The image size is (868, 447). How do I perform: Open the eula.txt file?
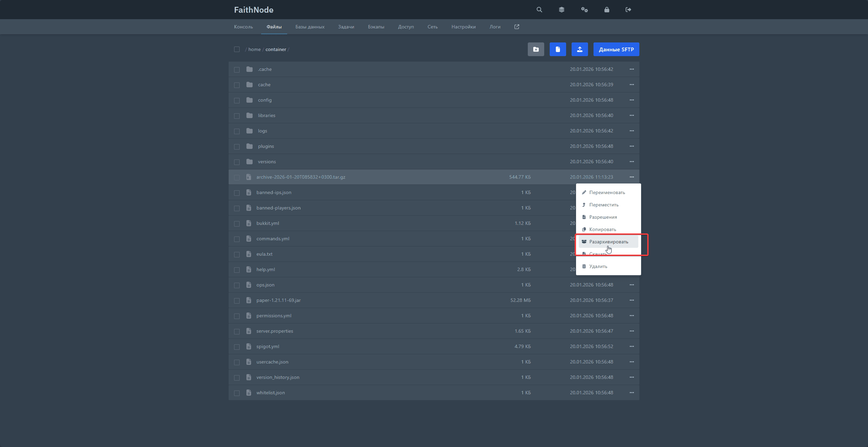pyautogui.click(x=264, y=254)
